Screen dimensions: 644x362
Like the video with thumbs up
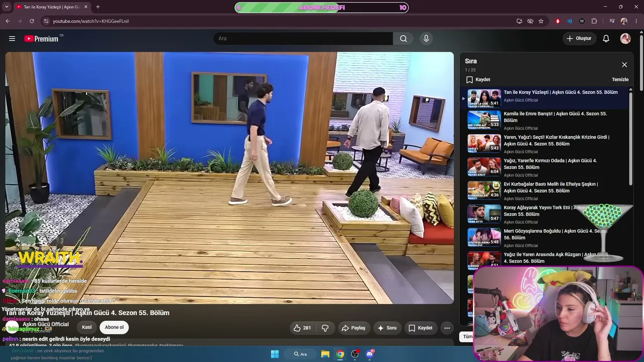302,328
